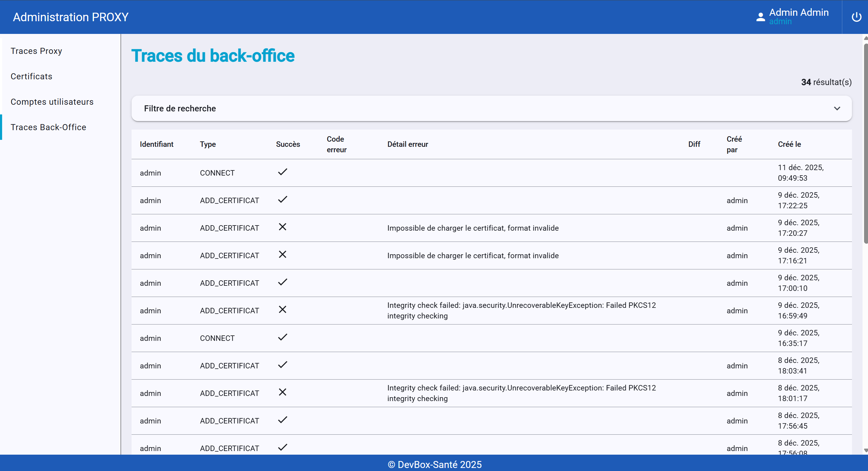Click Administration PROXY title link

[x=71, y=17]
